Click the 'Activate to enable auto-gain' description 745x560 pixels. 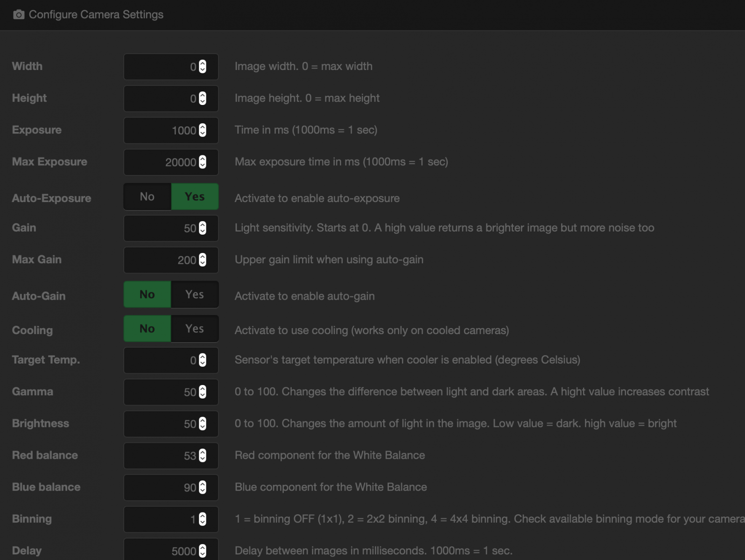pyautogui.click(x=305, y=296)
